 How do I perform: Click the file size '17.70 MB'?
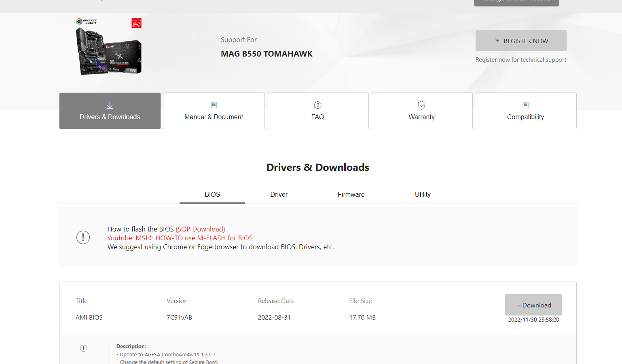click(x=362, y=318)
